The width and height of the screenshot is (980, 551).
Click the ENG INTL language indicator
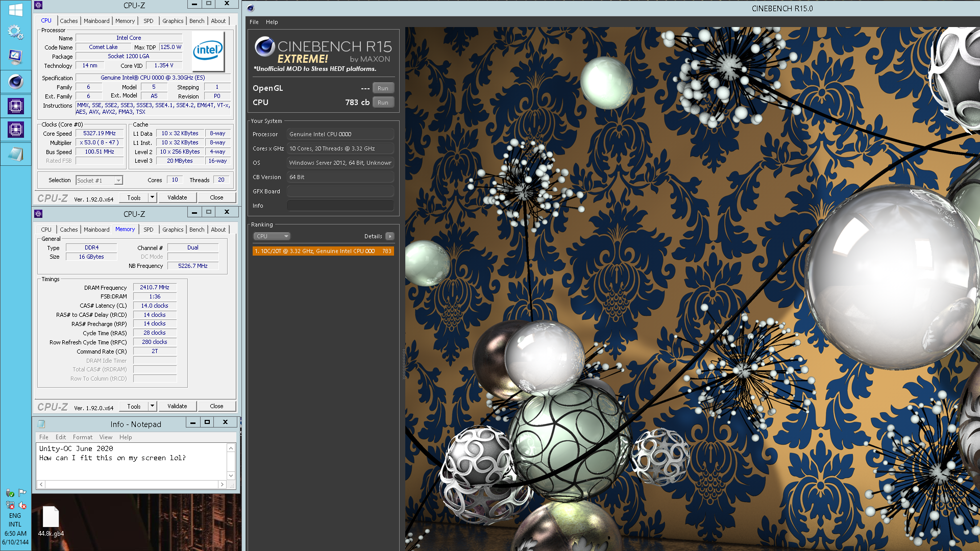point(15,520)
